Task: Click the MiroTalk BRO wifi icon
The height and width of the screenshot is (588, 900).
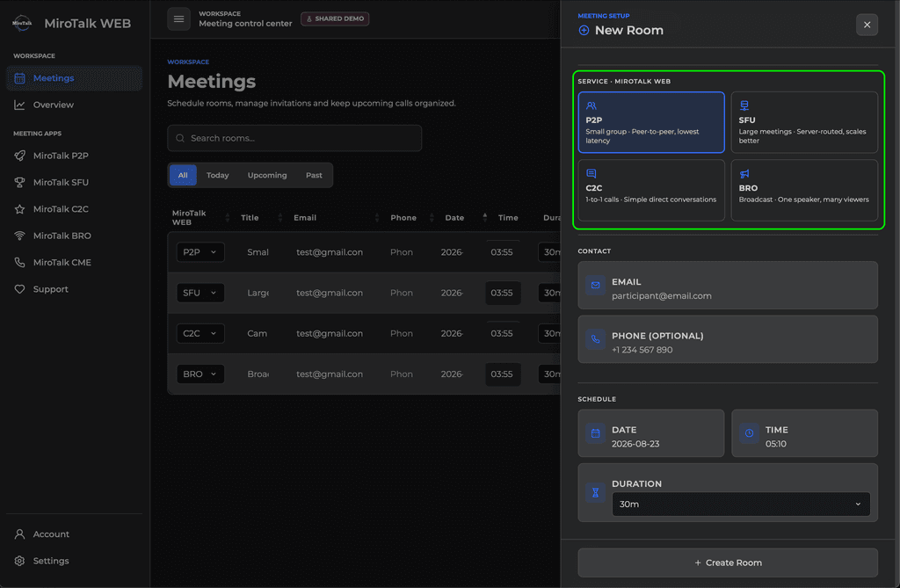Action: 19,236
